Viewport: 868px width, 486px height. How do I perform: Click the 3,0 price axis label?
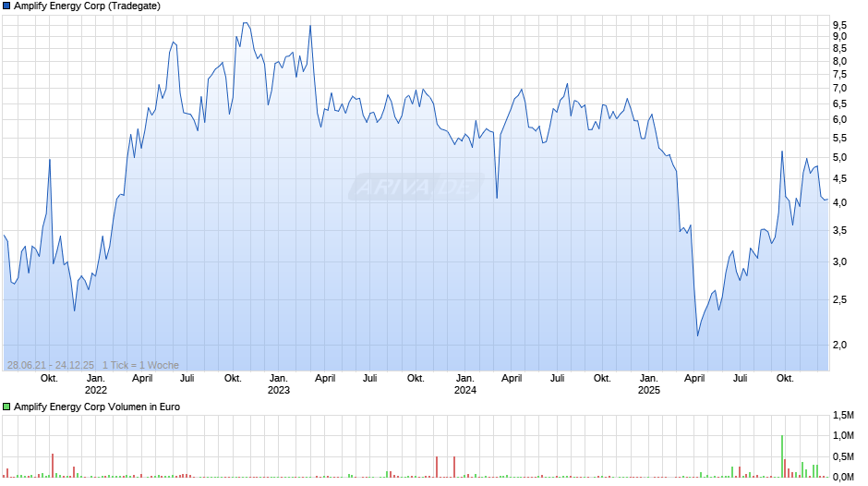point(839,262)
